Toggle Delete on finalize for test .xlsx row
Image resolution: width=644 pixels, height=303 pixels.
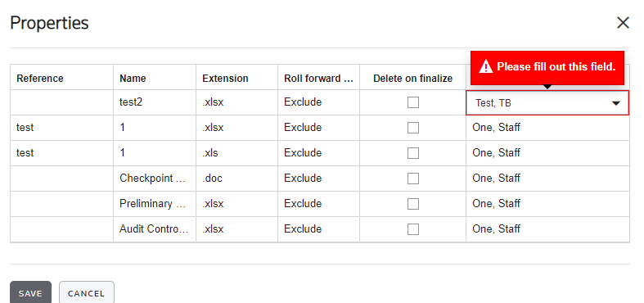(412, 128)
